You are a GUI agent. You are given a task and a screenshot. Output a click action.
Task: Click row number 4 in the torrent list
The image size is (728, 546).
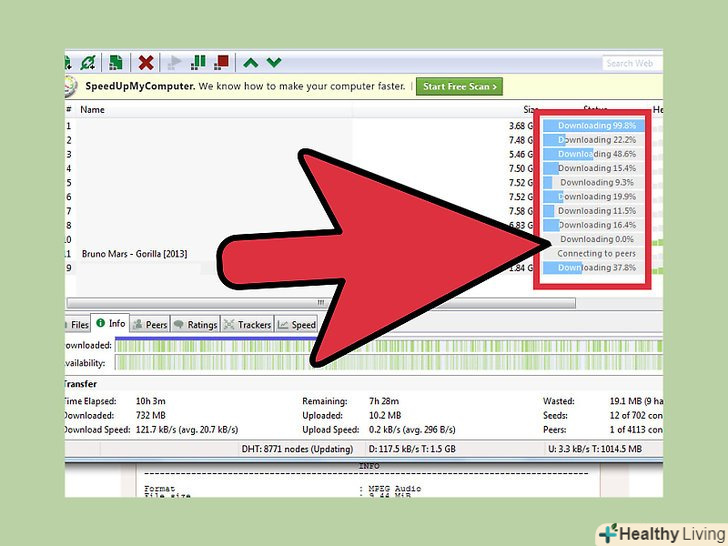click(x=69, y=169)
